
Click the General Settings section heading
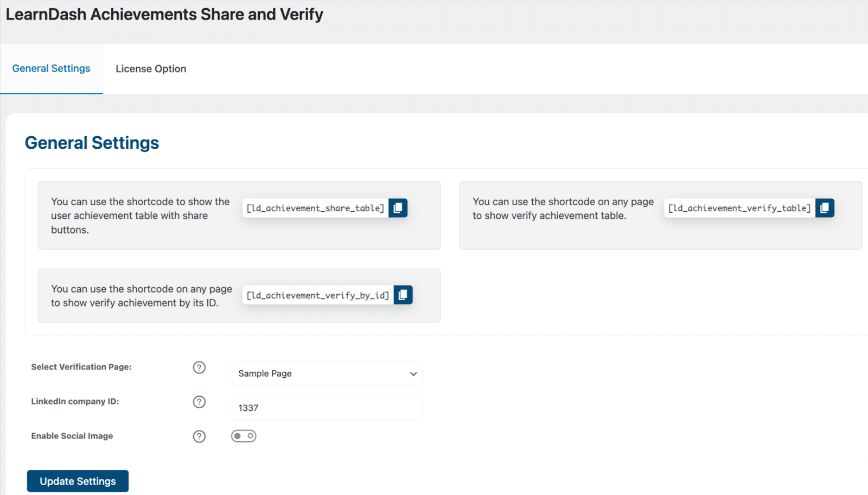coord(92,143)
